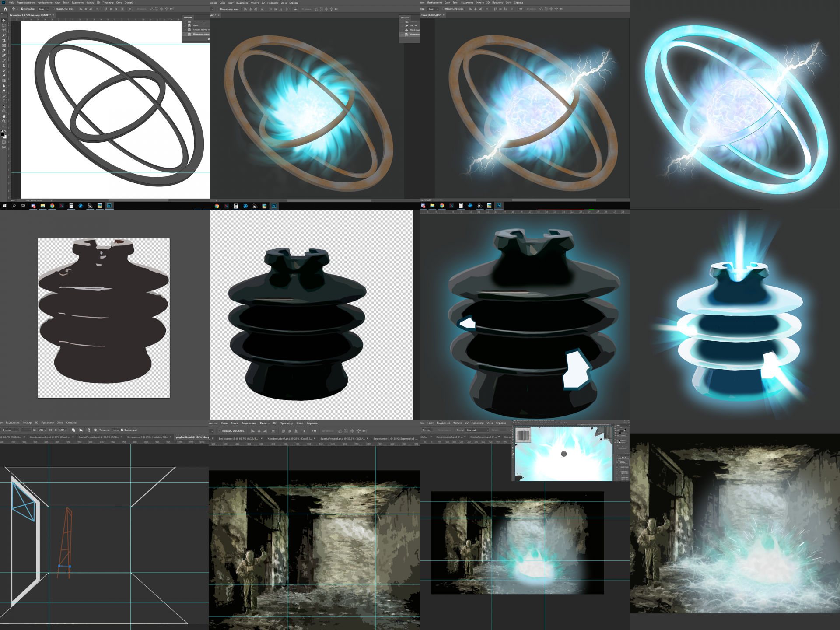Open the gear settings in the shape options bar
The width and height of the screenshot is (840, 630).
(95, 430)
